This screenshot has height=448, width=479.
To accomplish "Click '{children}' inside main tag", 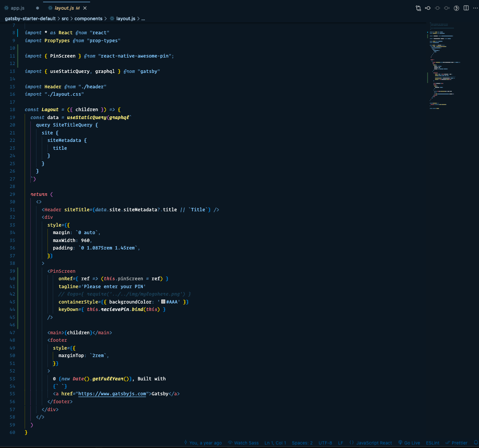I will (x=78, y=332).
